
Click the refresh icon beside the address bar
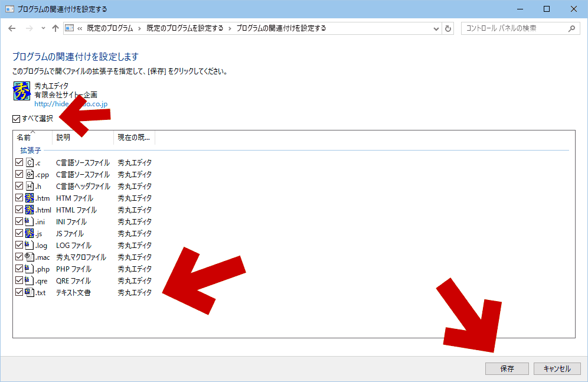coord(448,28)
